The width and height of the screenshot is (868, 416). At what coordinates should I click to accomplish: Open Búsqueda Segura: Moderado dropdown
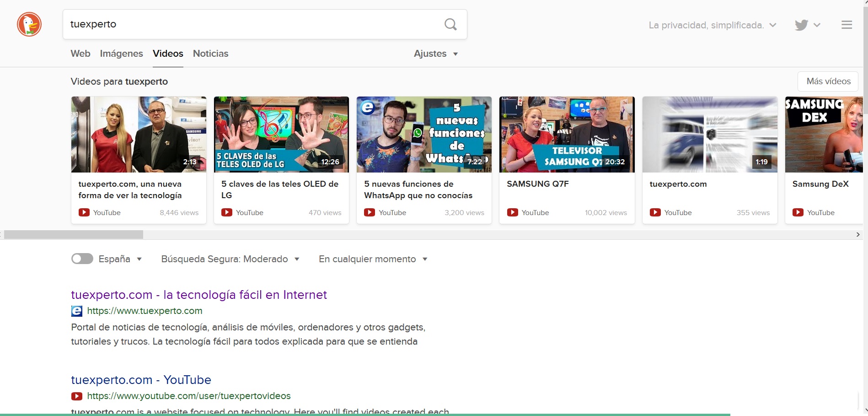pos(230,259)
